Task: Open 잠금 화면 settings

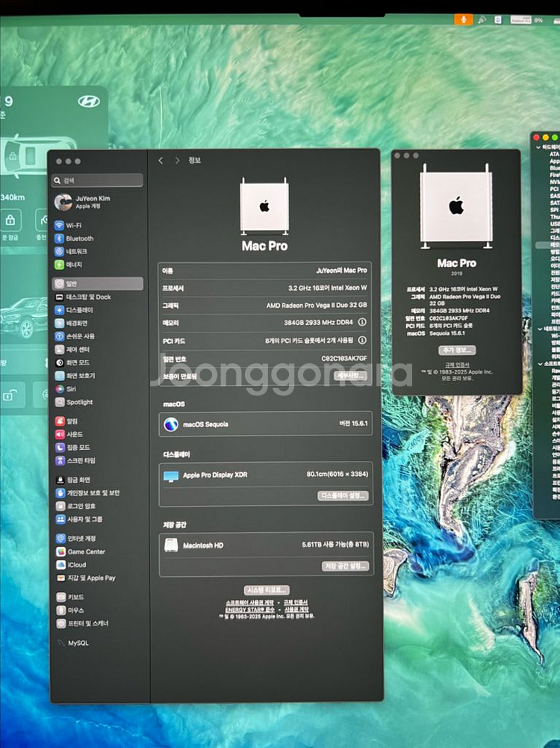Action: [98, 480]
